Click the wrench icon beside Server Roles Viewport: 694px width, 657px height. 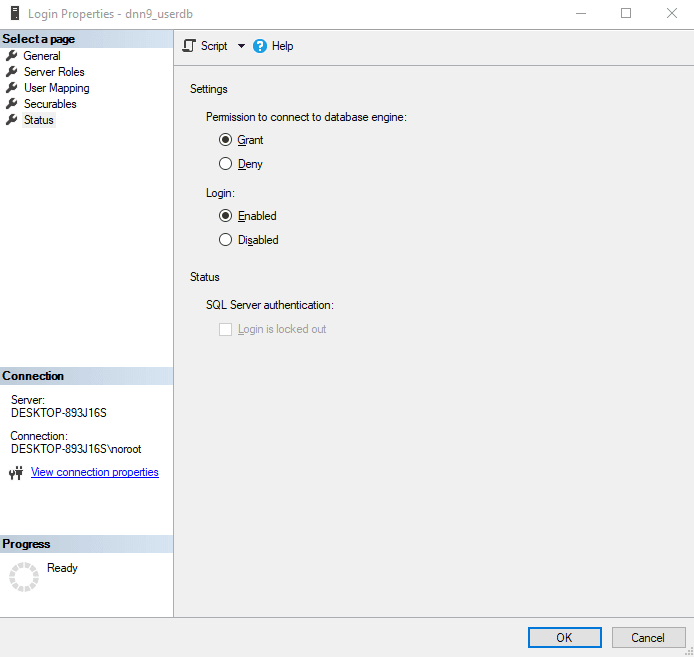point(12,72)
